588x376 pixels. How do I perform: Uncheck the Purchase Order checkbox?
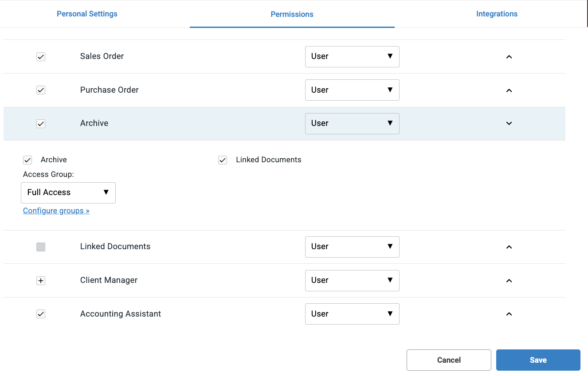coord(41,90)
